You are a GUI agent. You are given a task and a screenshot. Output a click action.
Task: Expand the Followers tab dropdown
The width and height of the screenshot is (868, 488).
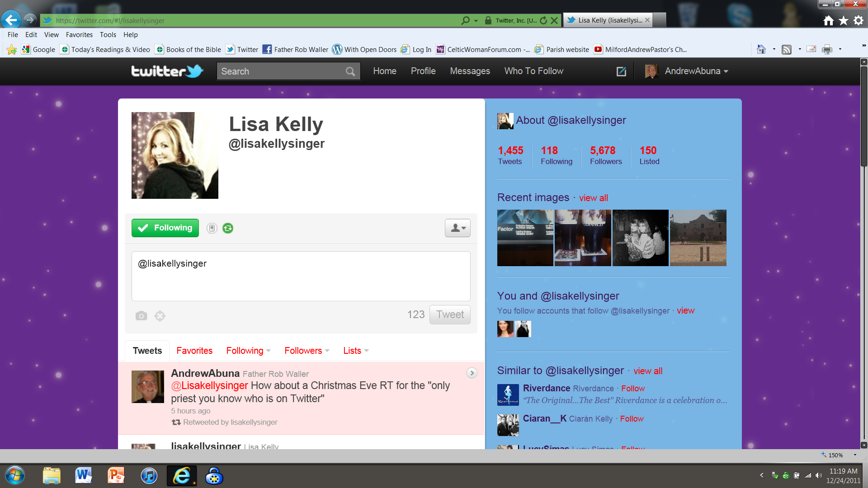tap(307, 351)
